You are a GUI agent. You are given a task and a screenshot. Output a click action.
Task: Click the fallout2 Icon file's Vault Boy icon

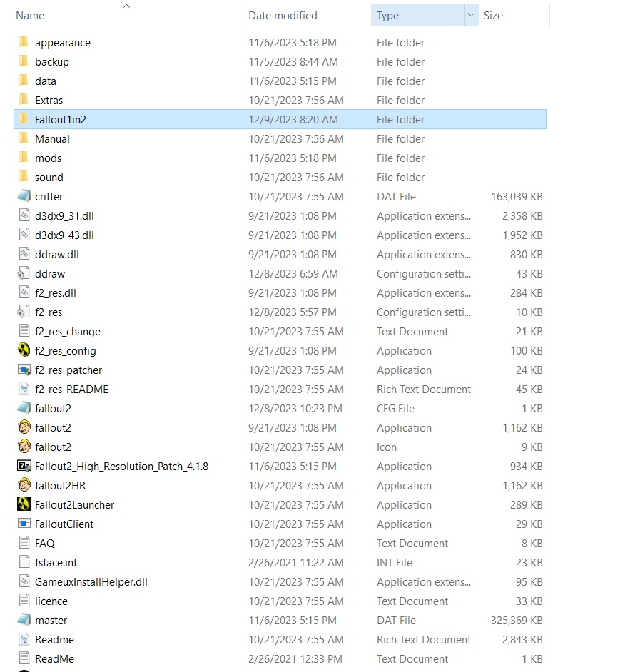(24, 447)
